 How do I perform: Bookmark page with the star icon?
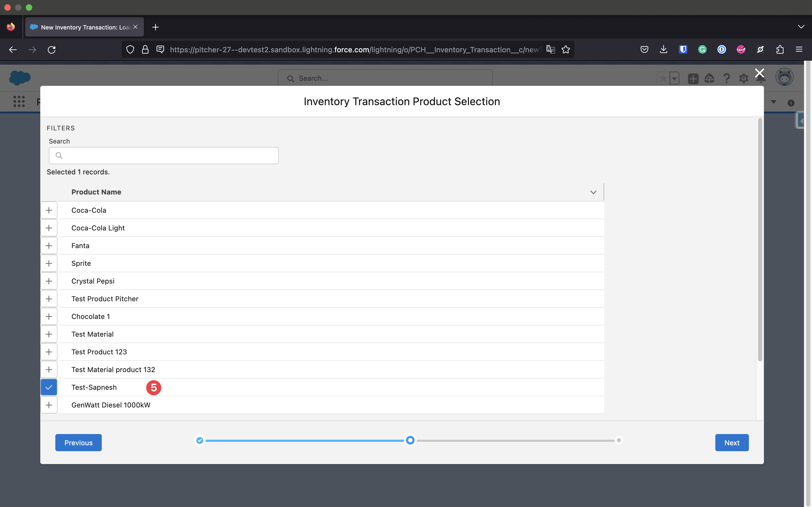[566, 50]
